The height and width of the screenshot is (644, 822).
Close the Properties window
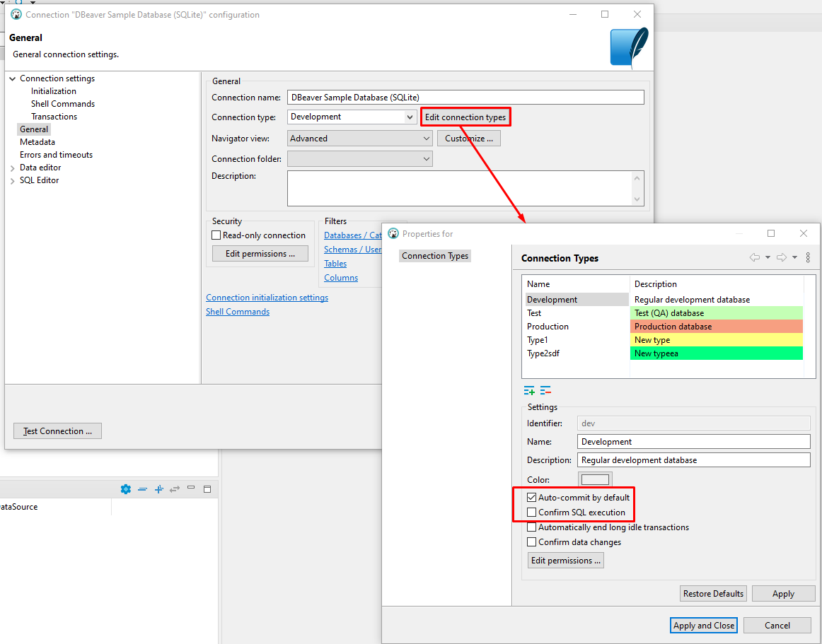click(803, 234)
